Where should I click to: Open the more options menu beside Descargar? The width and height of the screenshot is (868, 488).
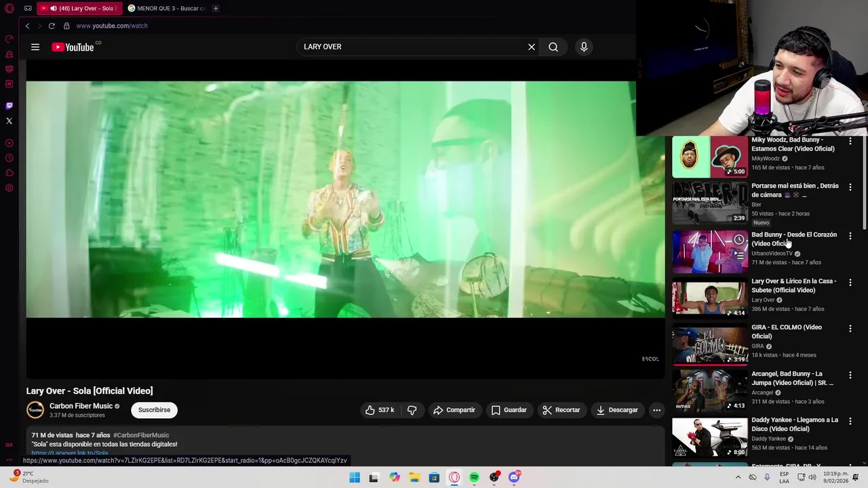point(656,410)
